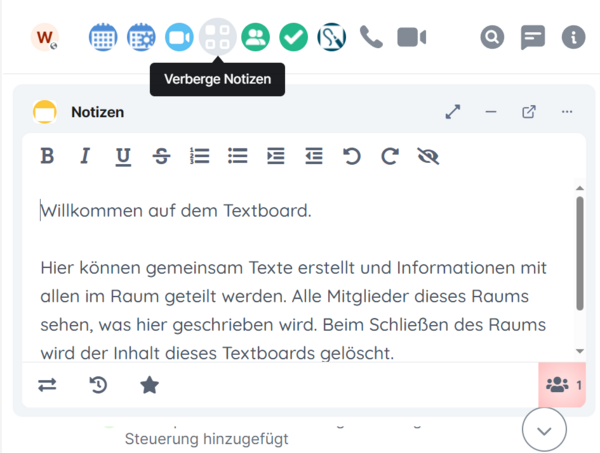Click in the 'Hier können gemeinsam' paragraph
The image size is (600, 453).
click(293, 310)
